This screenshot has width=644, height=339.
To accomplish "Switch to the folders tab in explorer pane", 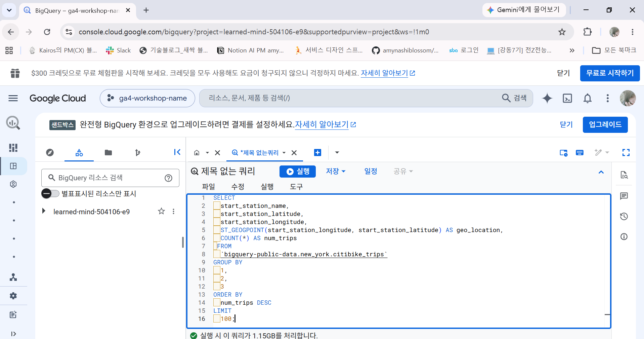I will [x=108, y=153].
